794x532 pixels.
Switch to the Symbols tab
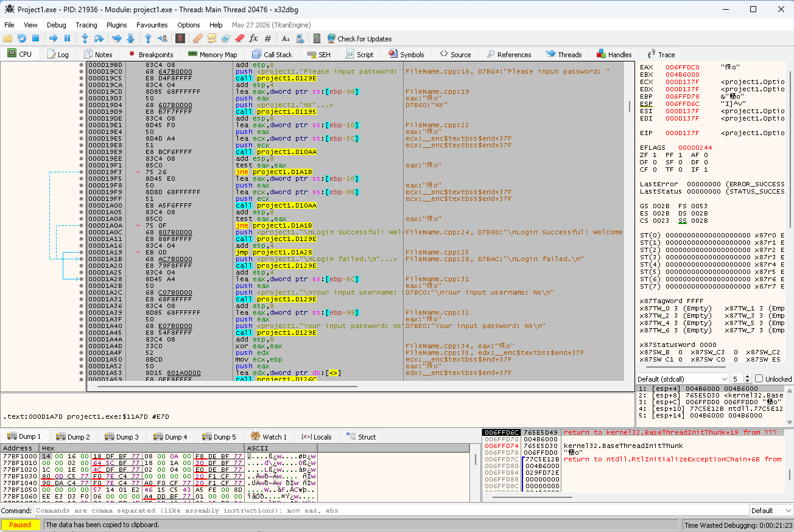tap(406, 54)
